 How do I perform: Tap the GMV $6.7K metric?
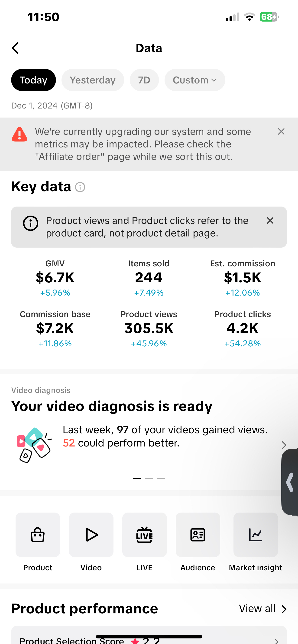pyautogui.click(x=55, y=278)
